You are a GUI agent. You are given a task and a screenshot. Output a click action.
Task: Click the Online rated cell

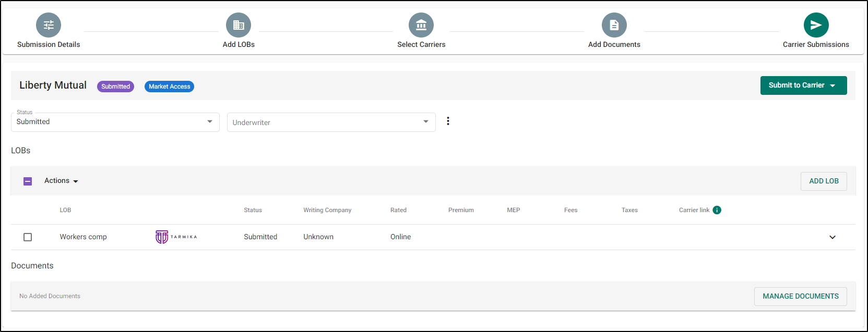click(400, 237)
